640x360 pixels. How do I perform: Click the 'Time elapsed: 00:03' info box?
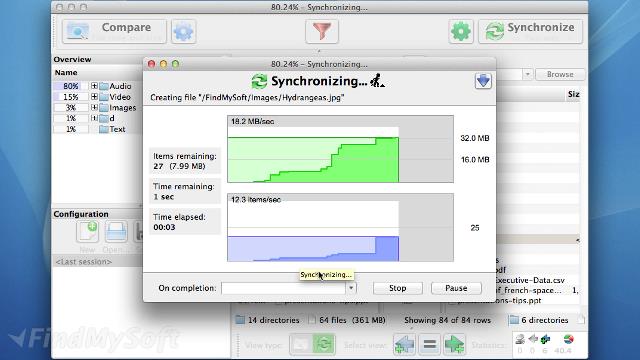point(185,222)
